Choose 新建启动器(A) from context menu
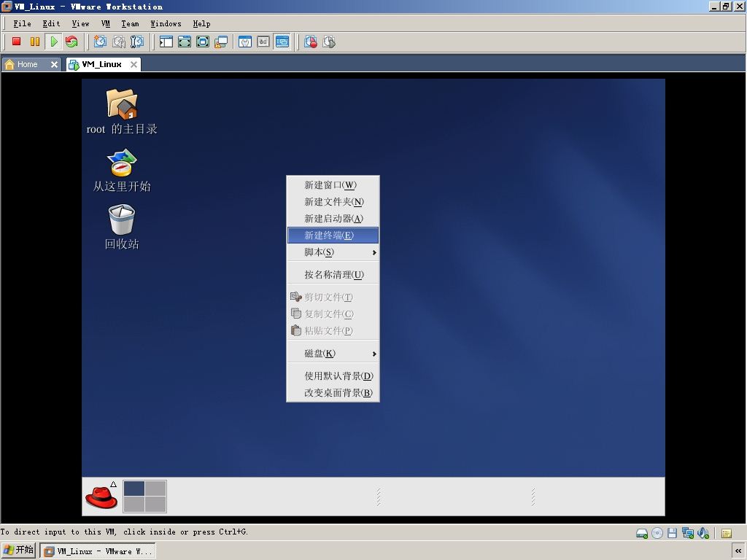 coord(333,219)
